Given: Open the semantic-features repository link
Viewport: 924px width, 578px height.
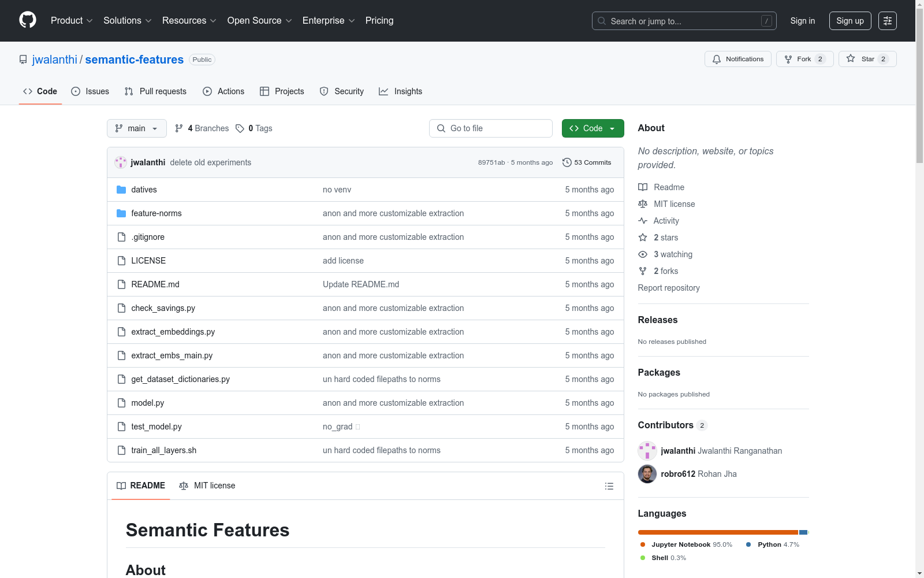Looking at the screenshot, I should 135,60.
